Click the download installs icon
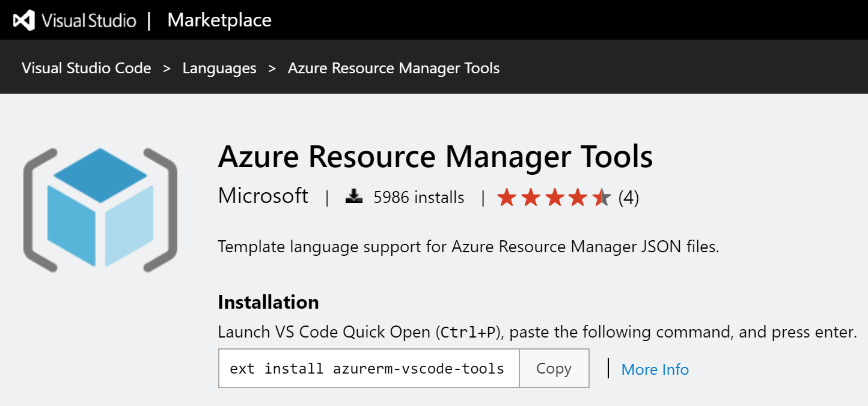The height and width of the screenshot is (406, 868). tap(354, 196)
